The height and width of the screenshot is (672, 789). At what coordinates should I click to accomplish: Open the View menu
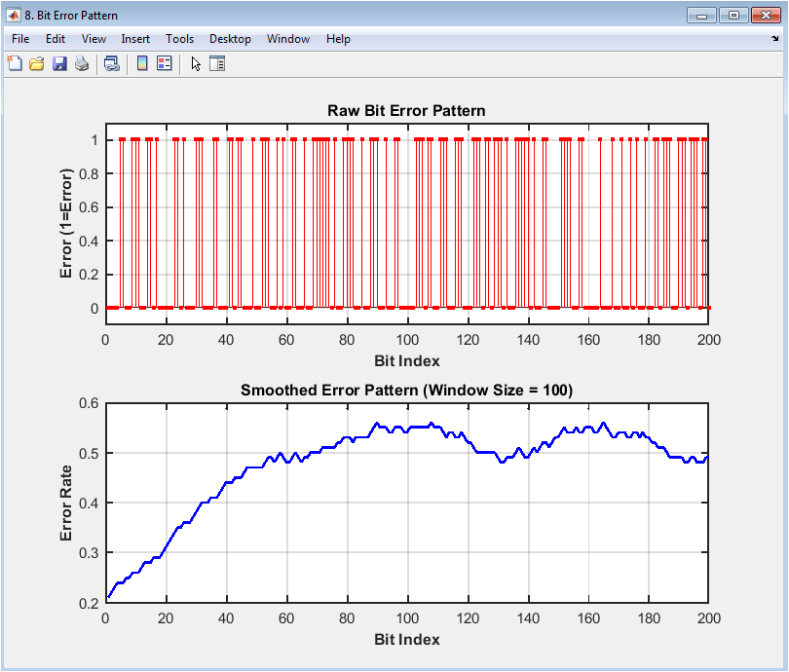[x=94, y=39]
